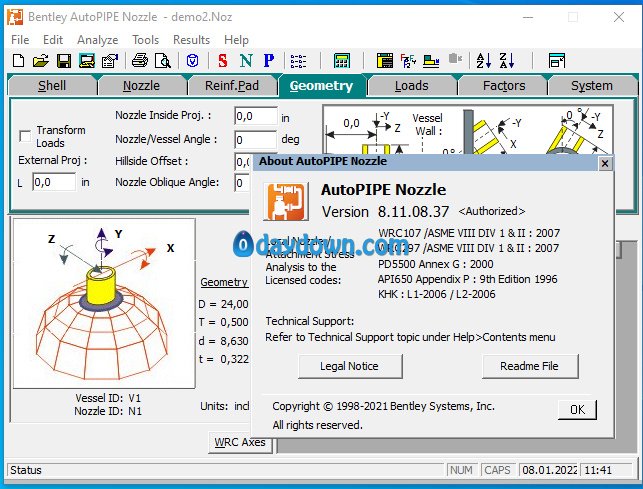
Task: Click the greyed-out camera toolbar icon
Action: (455, 59)
